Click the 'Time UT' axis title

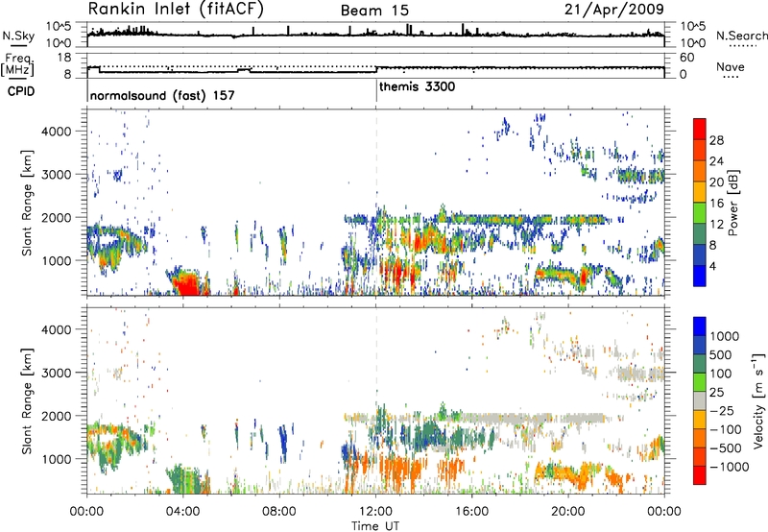[x=375, y=526]
